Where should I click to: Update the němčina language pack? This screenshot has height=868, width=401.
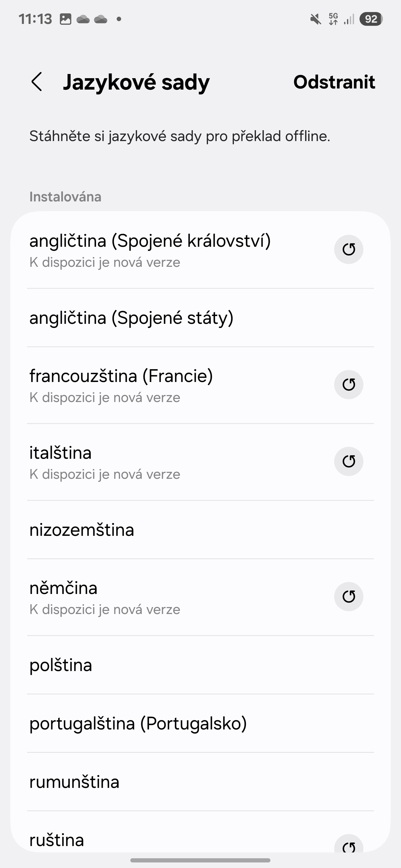[348, 596]
